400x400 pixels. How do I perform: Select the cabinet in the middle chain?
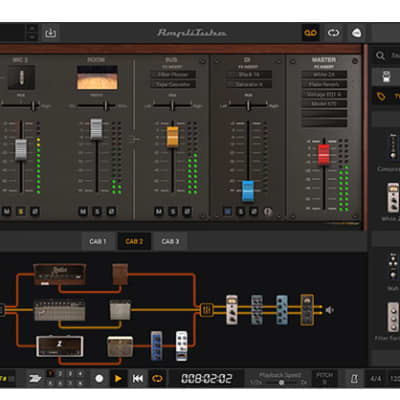(x=120, y=310)
